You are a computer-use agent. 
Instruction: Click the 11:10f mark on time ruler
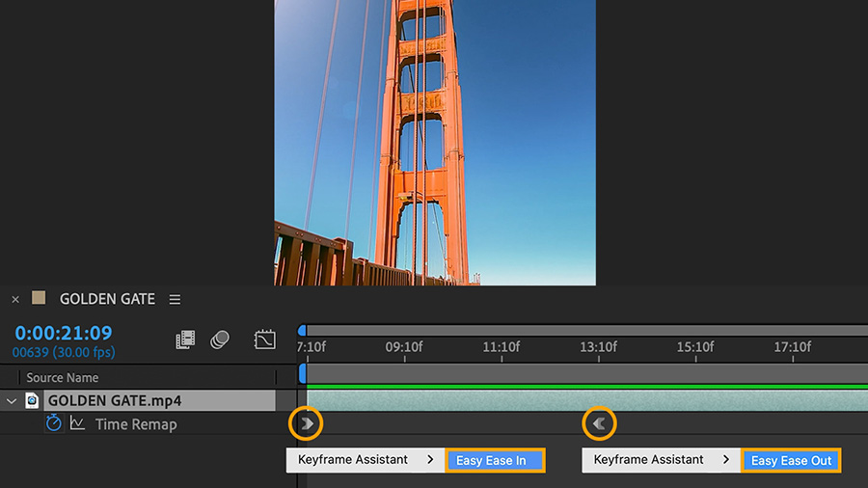point(502,347)
